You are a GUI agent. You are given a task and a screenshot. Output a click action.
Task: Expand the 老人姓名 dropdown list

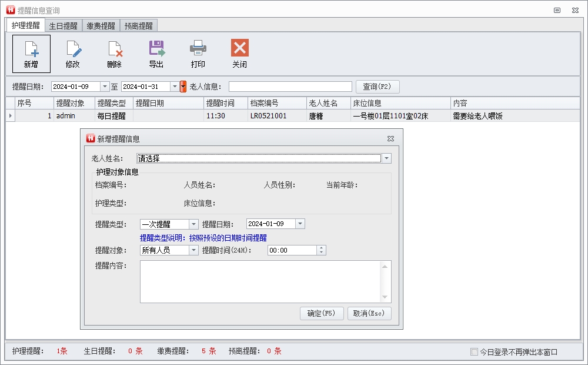386,158
